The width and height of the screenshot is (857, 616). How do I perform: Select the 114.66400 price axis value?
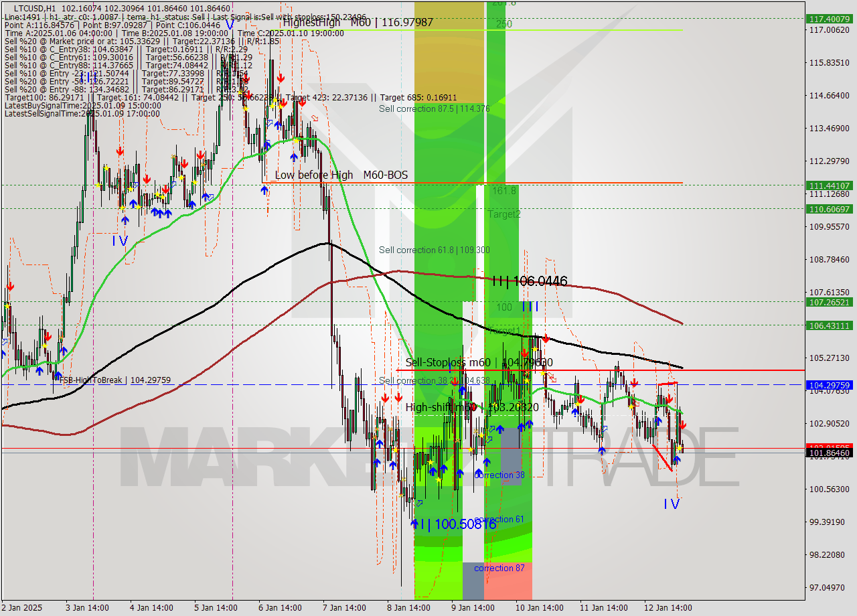pyautogui.click(x=830, y=95)
